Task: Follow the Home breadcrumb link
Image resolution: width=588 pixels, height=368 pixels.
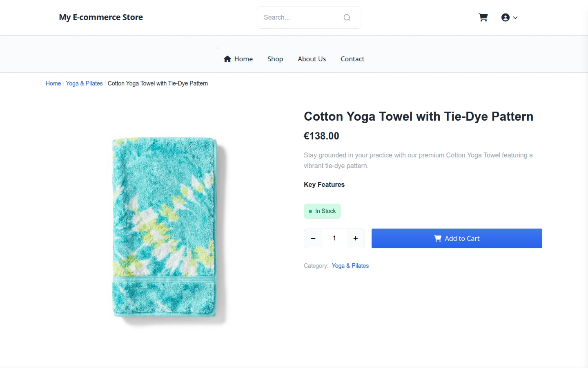Action: [x=53, y=83]
